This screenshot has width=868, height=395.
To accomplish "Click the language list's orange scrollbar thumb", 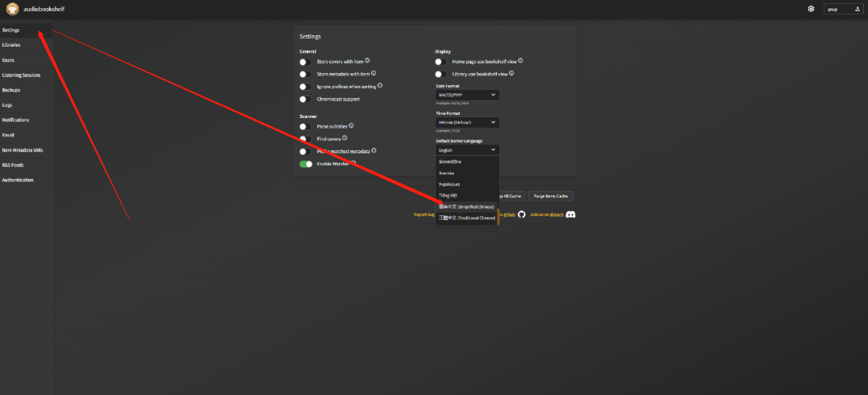I will [x=498, y=217].
